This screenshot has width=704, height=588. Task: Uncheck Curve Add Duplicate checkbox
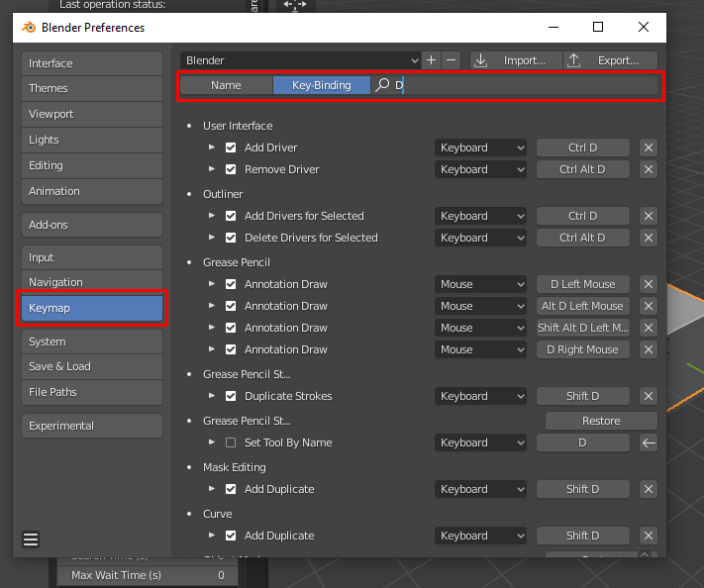click(x=231, y=536)
